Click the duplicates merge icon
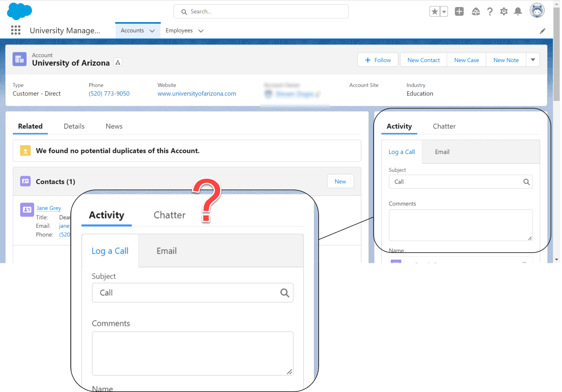This screenshot has width=562, height=392. pyautogui.click(x=25, y=151)
